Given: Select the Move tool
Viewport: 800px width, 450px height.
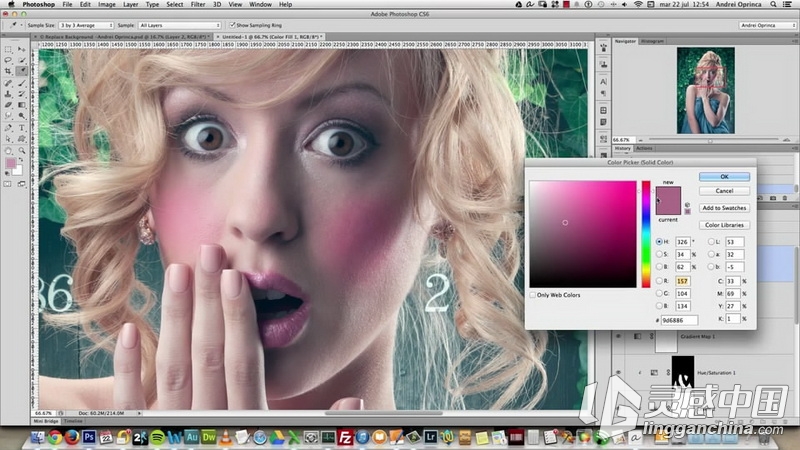Looking at the screenshot, I should point(21,49).
